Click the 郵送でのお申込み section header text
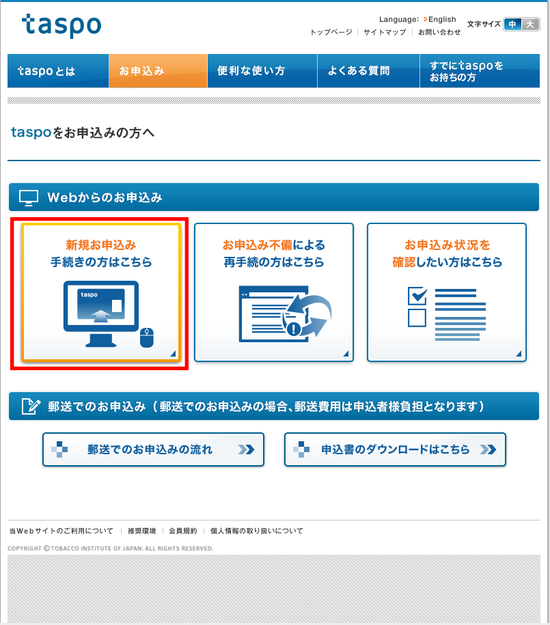 click(x=266, y=407)
